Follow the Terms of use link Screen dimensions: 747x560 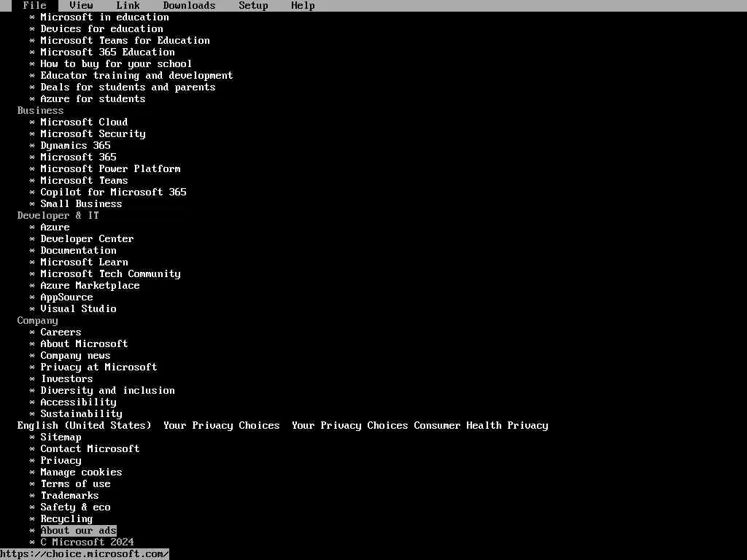[76, 484]
